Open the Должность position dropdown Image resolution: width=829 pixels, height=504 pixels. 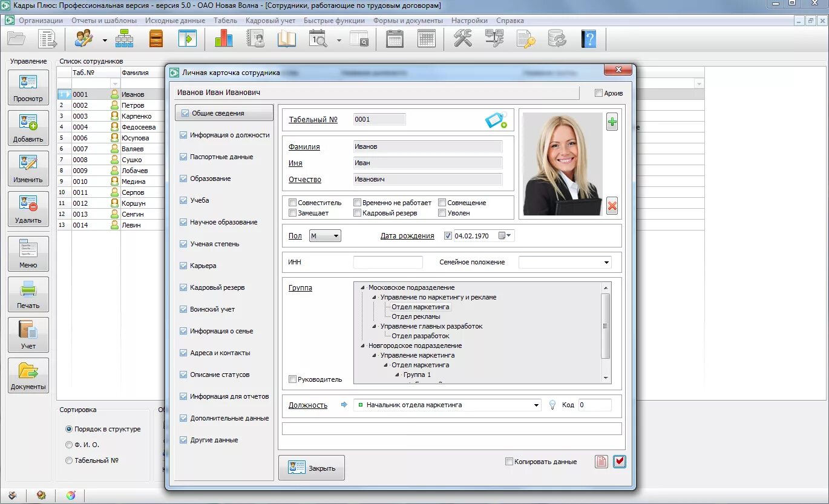tap(536, 405)
